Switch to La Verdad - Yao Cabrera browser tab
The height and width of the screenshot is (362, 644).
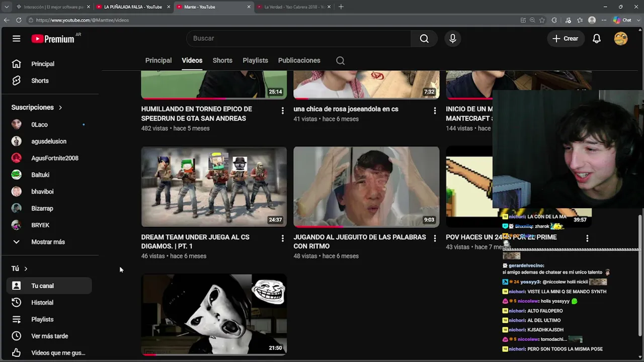click(x=294, y=7)
